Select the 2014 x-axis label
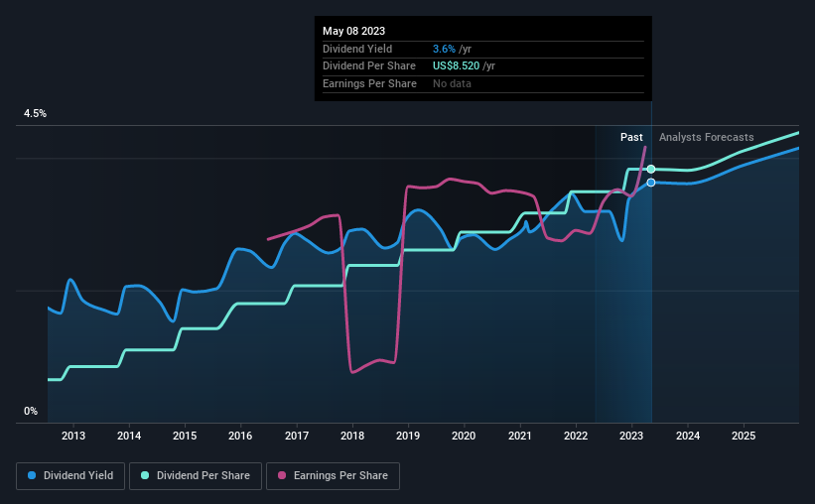The image size is (815, 504). tap(129, 436)
